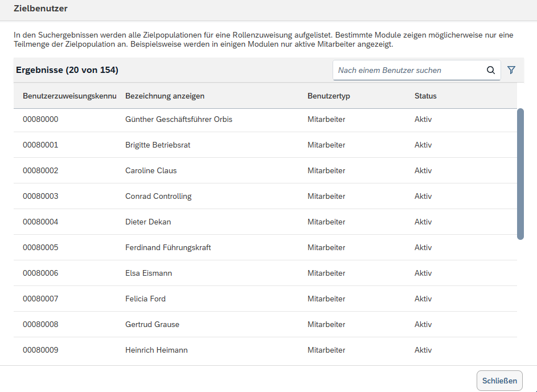Click the 'Ergebnisse (20 von 154)' title
Viewport: 537px width, 392px height.
(67, 70)
